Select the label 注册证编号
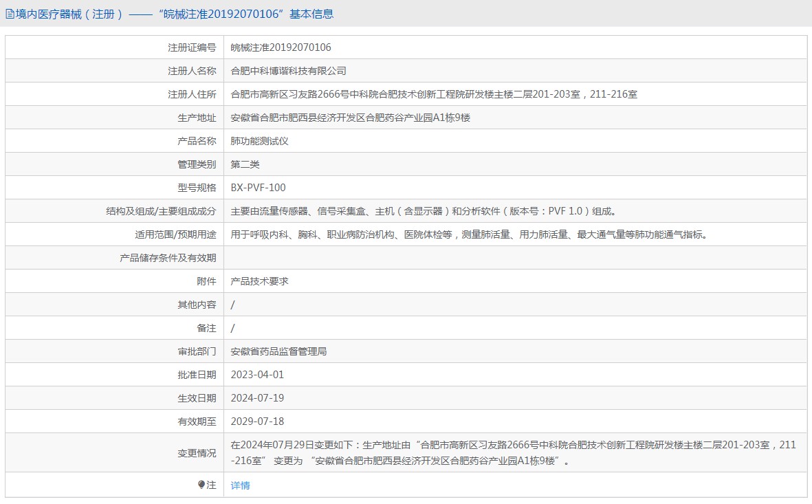This screenshot has width=812, height=504. coord(192,47)
